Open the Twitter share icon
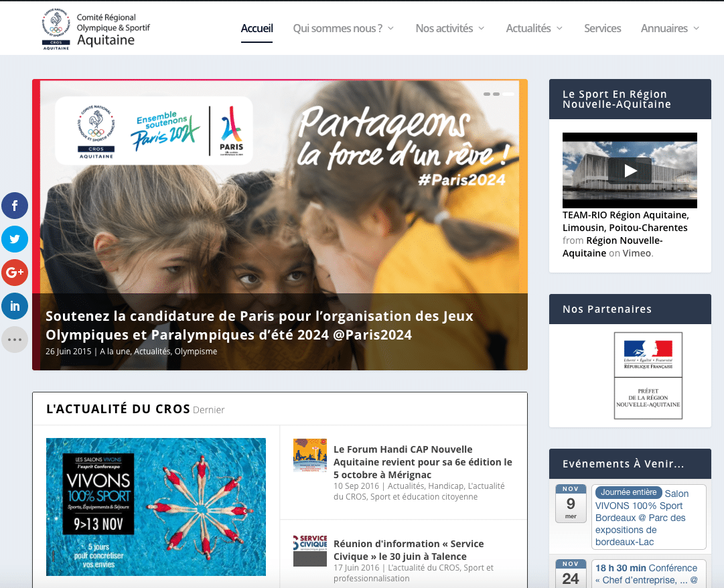Viewport: 724px width, 588px height. 15,239
